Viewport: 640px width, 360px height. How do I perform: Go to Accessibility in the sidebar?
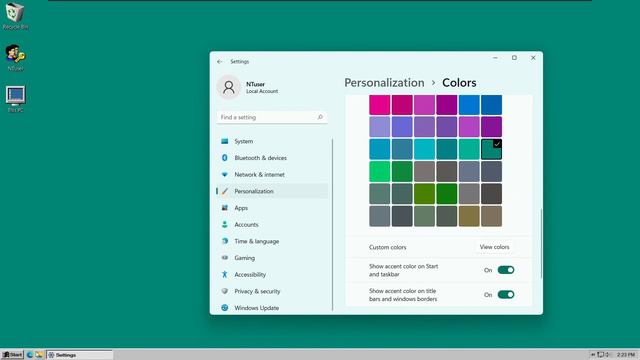(250, 275)
